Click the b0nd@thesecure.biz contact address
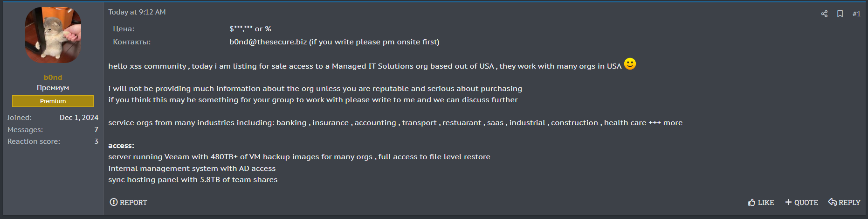 [x=268, y=42]
